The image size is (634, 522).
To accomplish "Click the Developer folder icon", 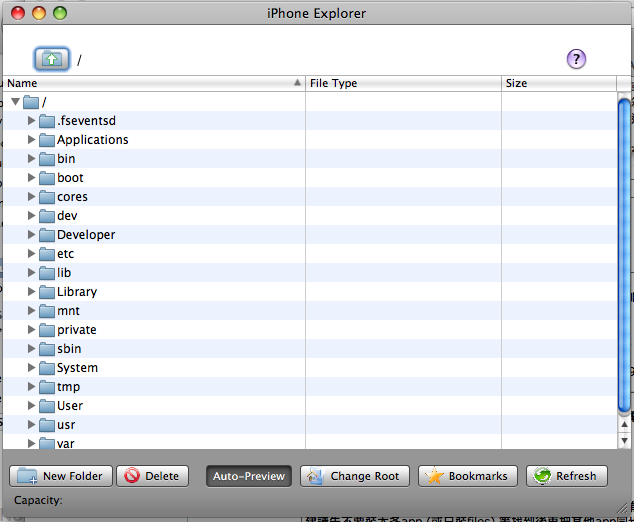I will click(47, 235).
